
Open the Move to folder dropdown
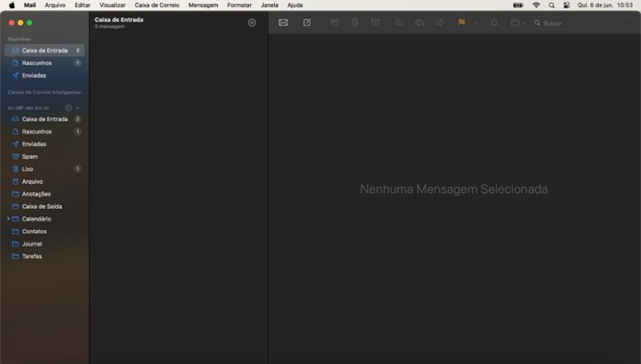(518, 23)
